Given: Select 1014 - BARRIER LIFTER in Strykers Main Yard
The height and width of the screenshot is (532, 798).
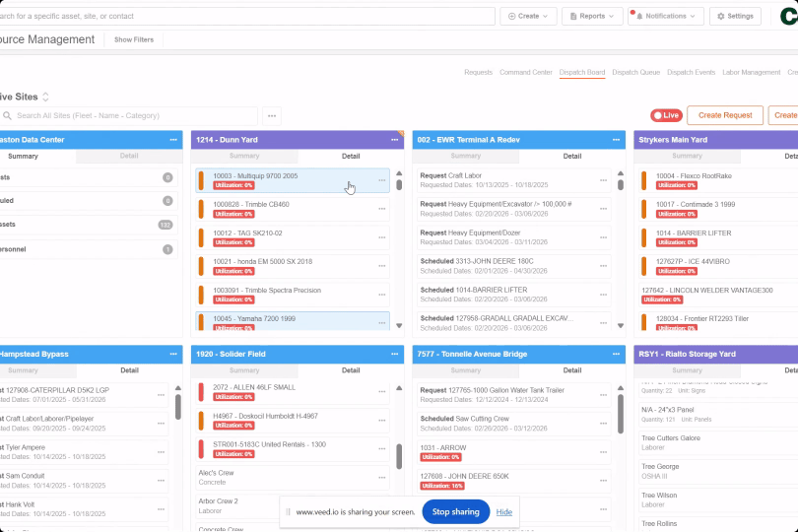Looking at the screenshot, I should [x=718, y=237].
